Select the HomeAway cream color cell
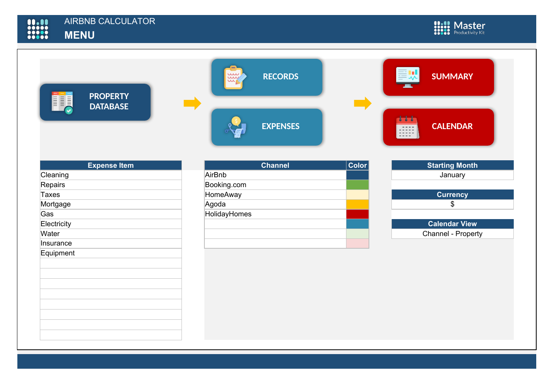Image resolution: width=554 pixels, height=392 pixels. 357,195
